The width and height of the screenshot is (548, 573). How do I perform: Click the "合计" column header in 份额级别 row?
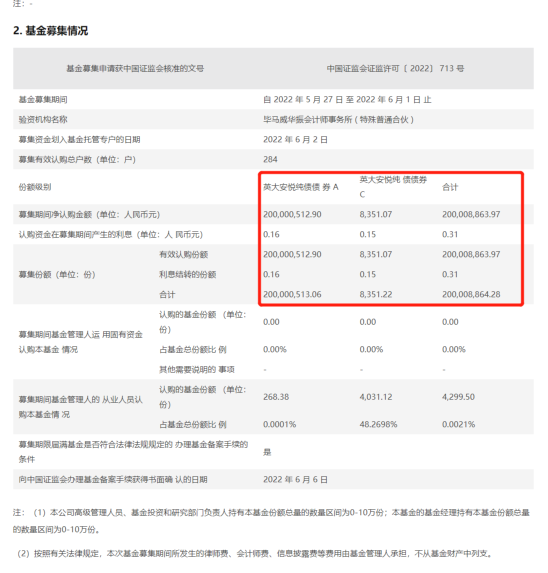[450, 187]
